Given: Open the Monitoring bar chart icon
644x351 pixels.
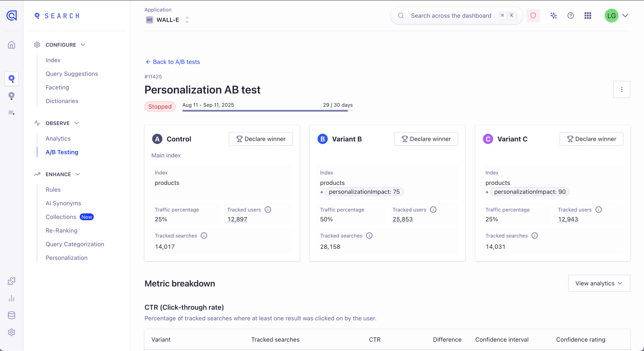Looking at the screenshot, I should pyautogui.click(x=12, y=298).
